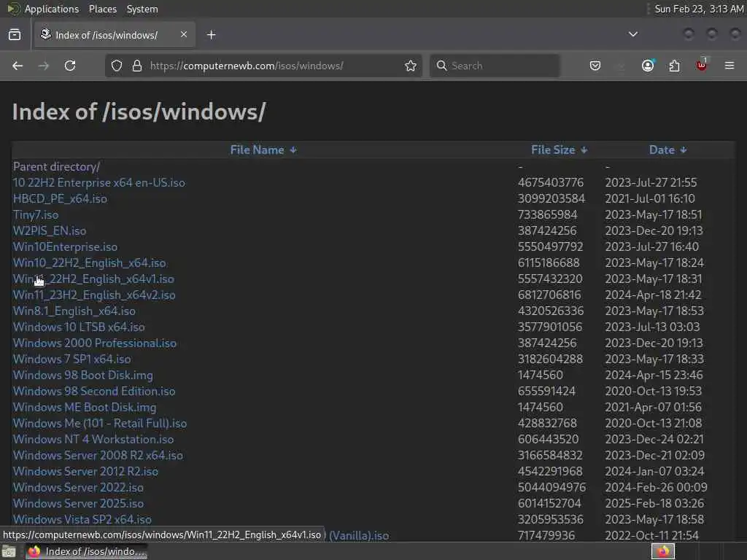This screenshot has height=560, width=747.
Task: Select file size 6812706816
Action: [x=550, y=295]
